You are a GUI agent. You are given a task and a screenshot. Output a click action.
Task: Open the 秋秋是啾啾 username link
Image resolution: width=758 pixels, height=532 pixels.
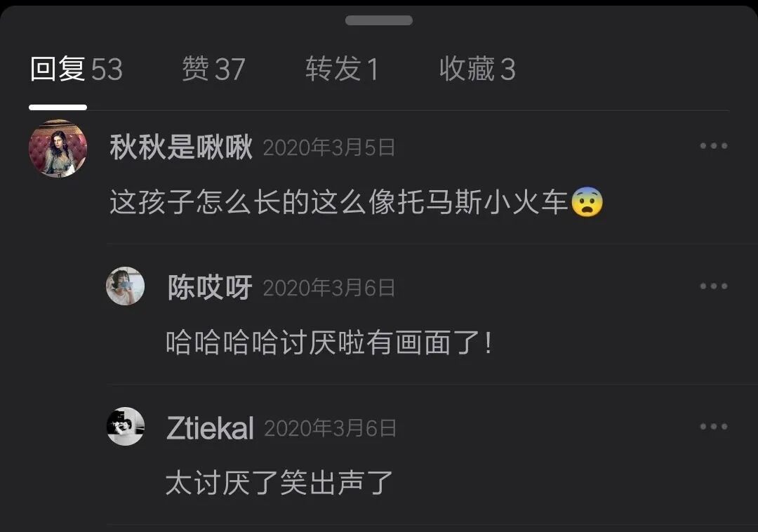pos(181,147)
